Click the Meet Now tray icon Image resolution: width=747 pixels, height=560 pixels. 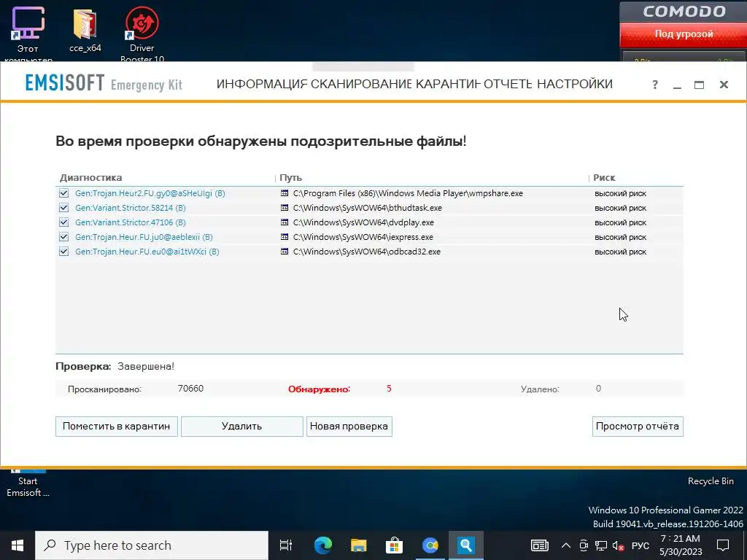point(584,545)
